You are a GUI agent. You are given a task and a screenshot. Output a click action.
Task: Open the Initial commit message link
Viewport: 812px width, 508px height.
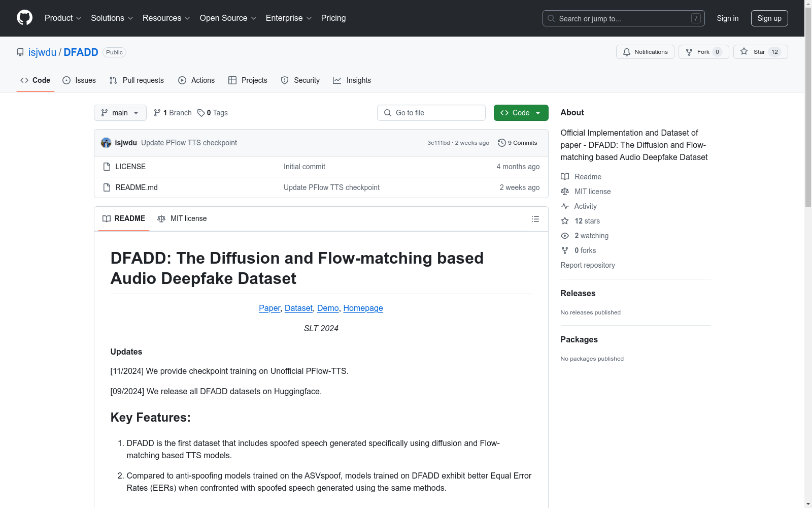click(x=304, y=167)
